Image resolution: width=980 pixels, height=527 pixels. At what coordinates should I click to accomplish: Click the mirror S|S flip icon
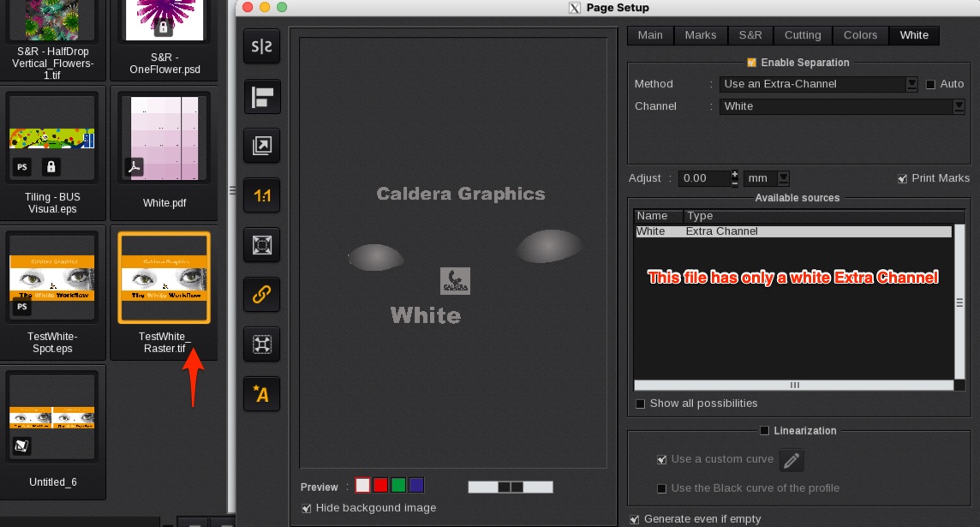(261, 48)
